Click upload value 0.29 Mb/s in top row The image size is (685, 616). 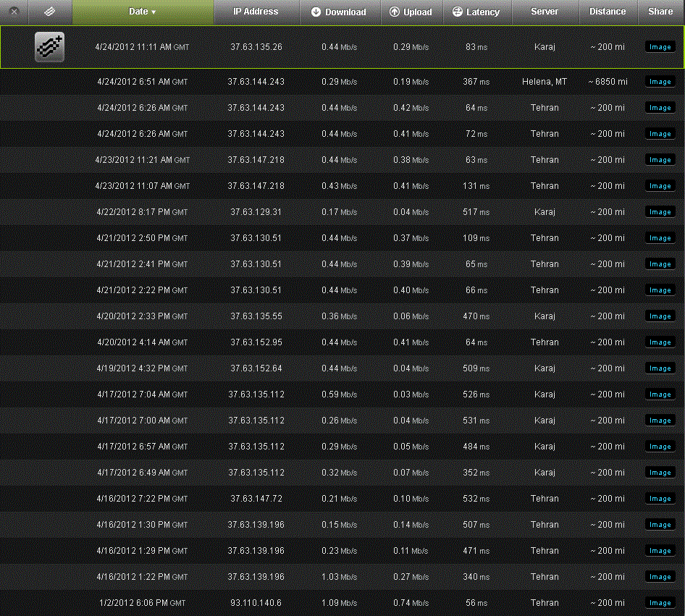point(411,47)
